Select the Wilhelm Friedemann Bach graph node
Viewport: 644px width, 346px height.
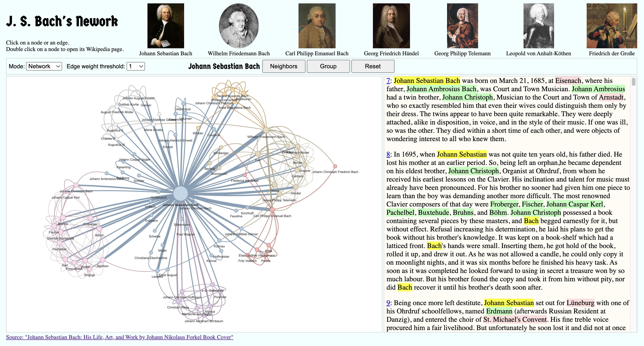266,130
